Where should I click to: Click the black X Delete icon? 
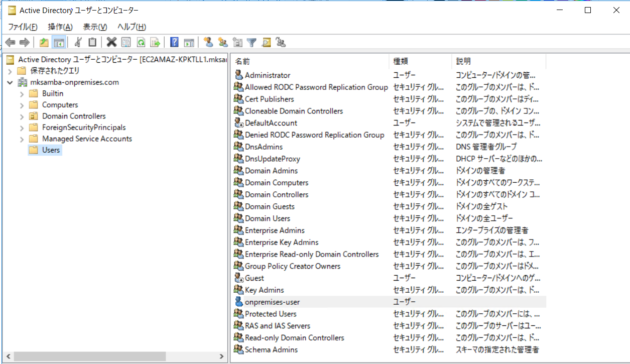pyautogui.click(x=111, y=42)
